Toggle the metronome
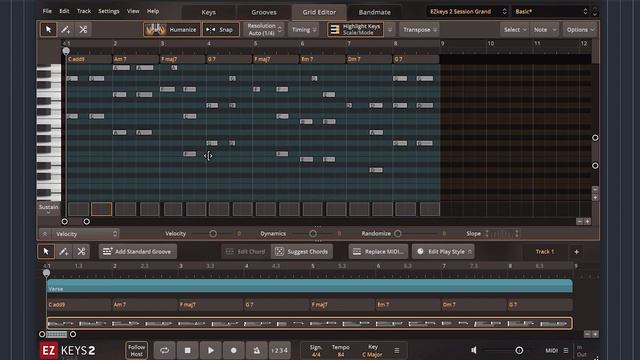This screenshot has height=360, width=640. [x=256, y=350]
